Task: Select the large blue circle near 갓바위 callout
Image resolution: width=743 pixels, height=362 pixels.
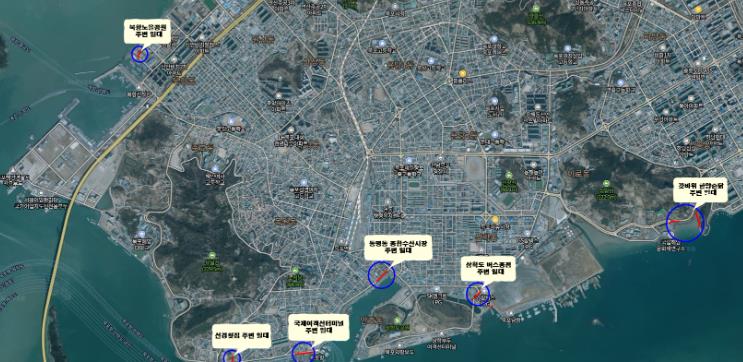Action: (x=685, y=223)
